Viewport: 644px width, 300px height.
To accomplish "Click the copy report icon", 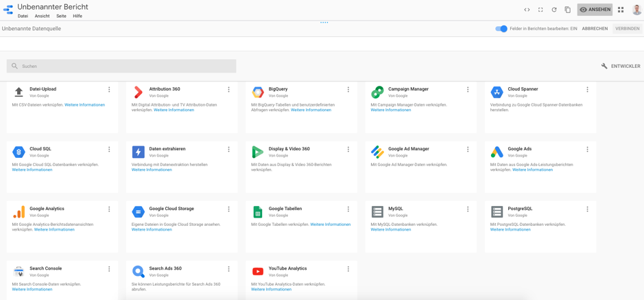I will pos(568,10).
